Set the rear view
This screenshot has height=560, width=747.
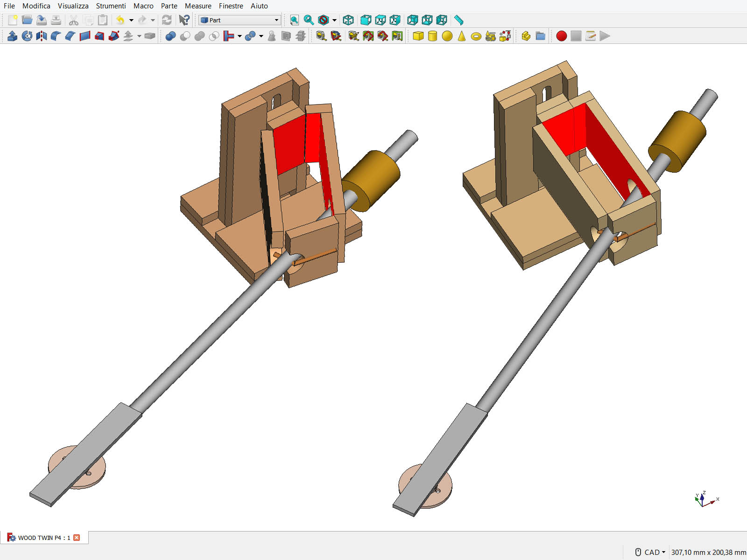point(413,20)
